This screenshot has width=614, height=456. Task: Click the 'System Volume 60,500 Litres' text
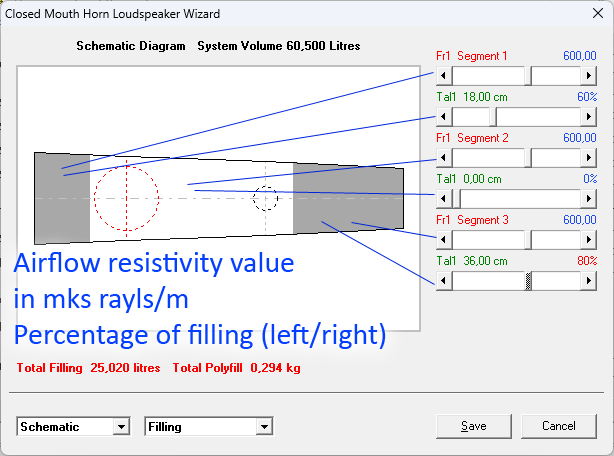pos(278,46)
